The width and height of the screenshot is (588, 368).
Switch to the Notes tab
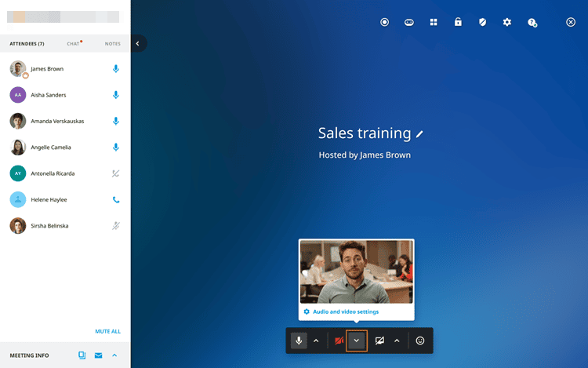[x=112, y=44]
